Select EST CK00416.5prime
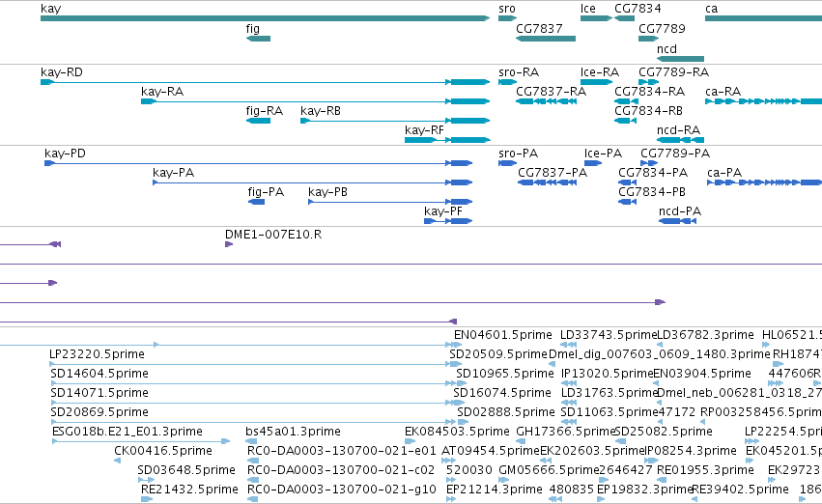 pyautogui.click(x=118, y=461)
